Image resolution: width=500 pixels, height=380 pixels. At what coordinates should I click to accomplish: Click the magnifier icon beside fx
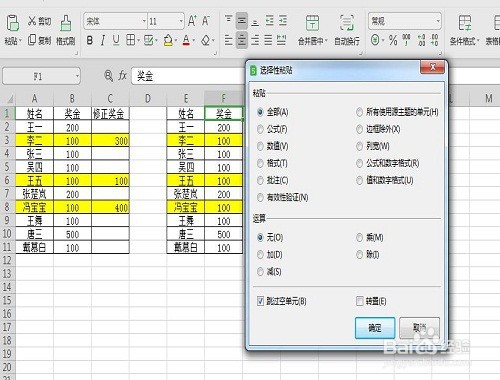tap(109, 76)
